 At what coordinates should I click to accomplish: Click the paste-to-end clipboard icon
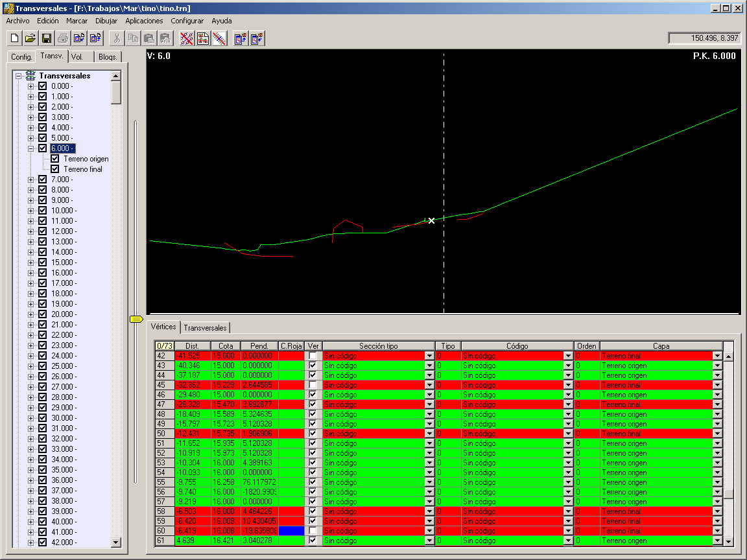click(165, 39)
